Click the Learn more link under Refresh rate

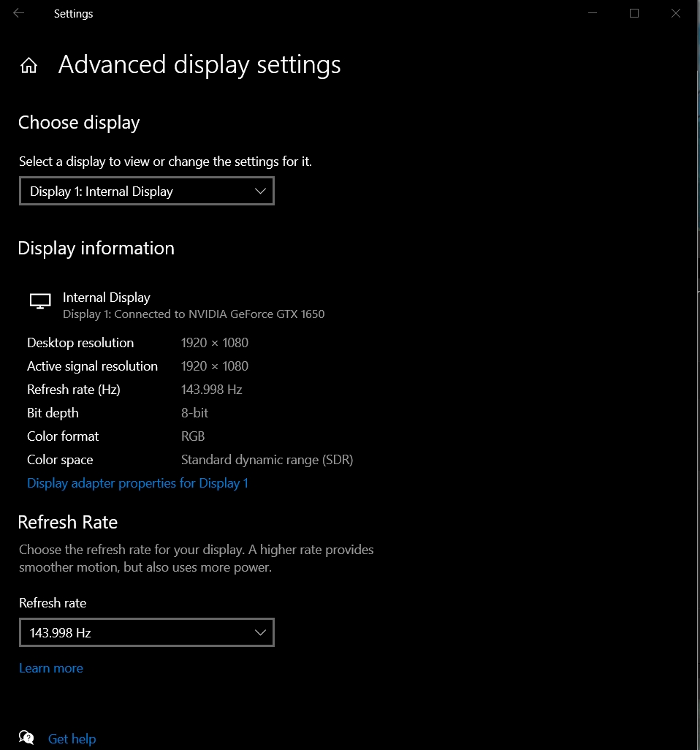(50, 668)
